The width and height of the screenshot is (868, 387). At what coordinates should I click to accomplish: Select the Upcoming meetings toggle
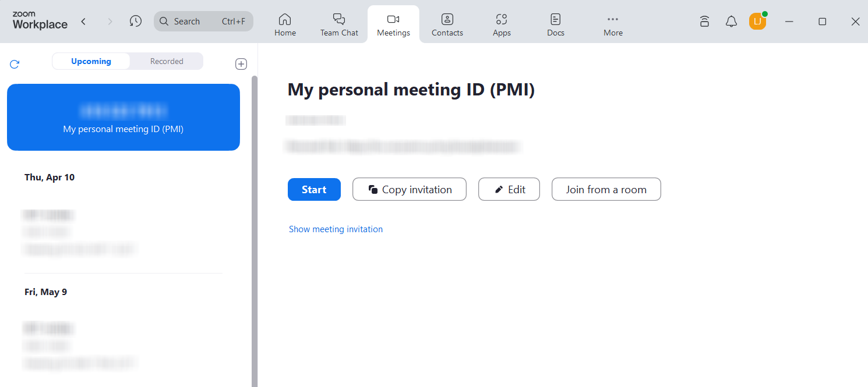click(91, 61)
